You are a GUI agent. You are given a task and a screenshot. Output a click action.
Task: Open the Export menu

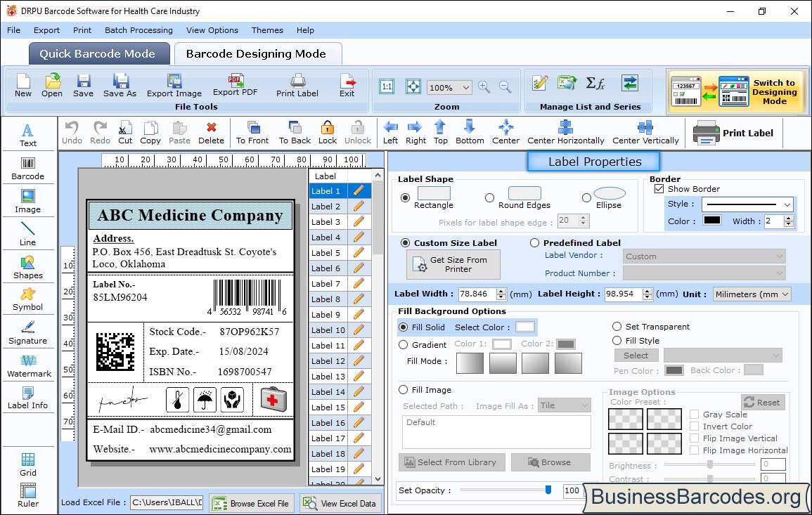point(46,30)
